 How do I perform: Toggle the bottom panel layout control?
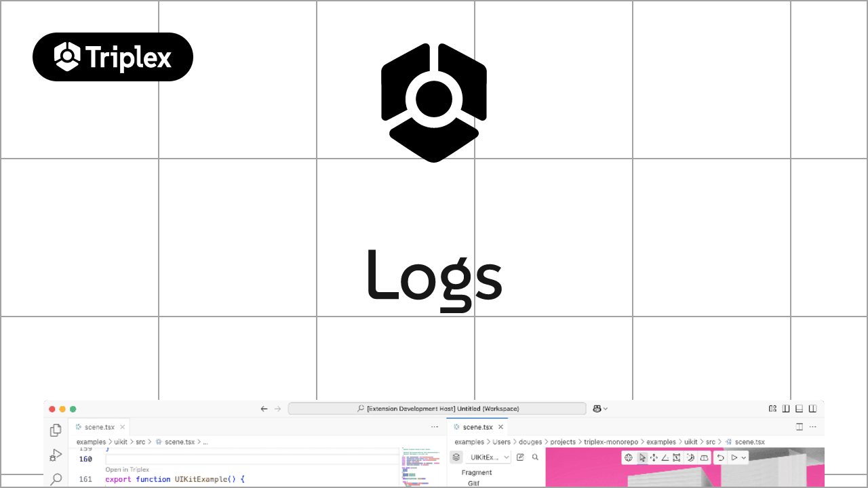tap(799, 409)
